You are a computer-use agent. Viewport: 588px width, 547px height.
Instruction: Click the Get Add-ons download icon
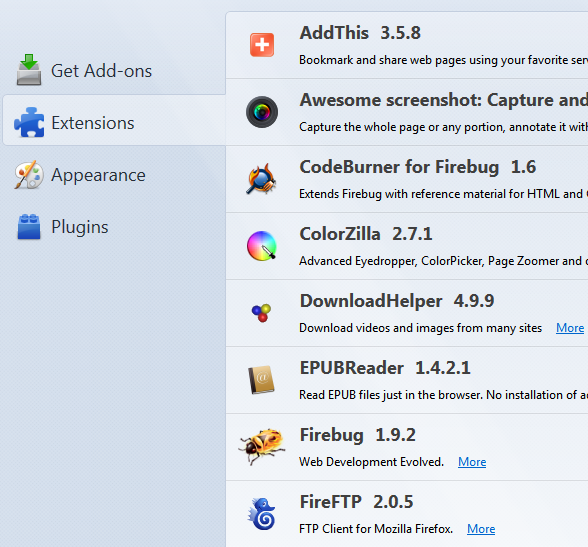coord(29,70)
